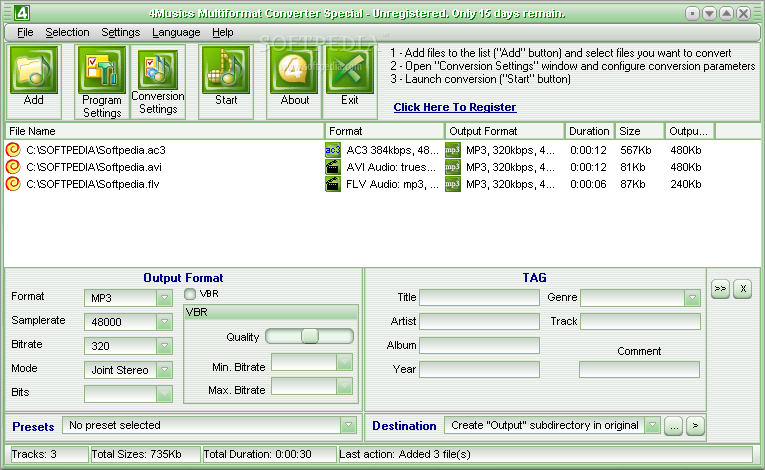Click the Track tag input field
The height and width of the screenshot is (470, 765).
(640, 321)
